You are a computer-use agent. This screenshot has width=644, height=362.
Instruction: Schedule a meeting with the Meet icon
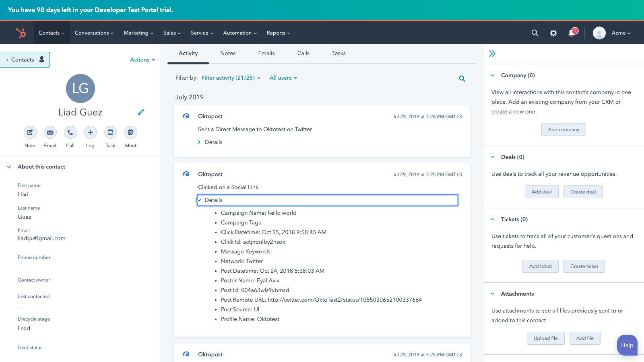[130, 132]
